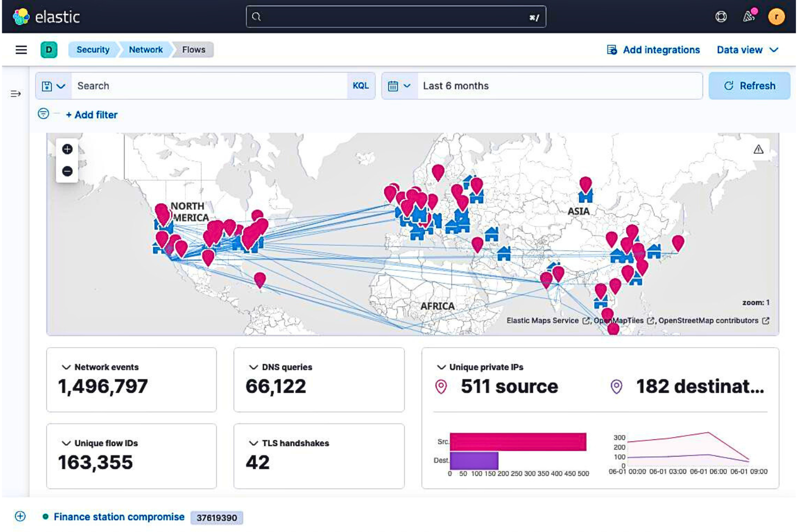Click the warning triangle on the map
Image resolution: width=798 pixels, height=532 pixels.
click(x=759, y=149)
